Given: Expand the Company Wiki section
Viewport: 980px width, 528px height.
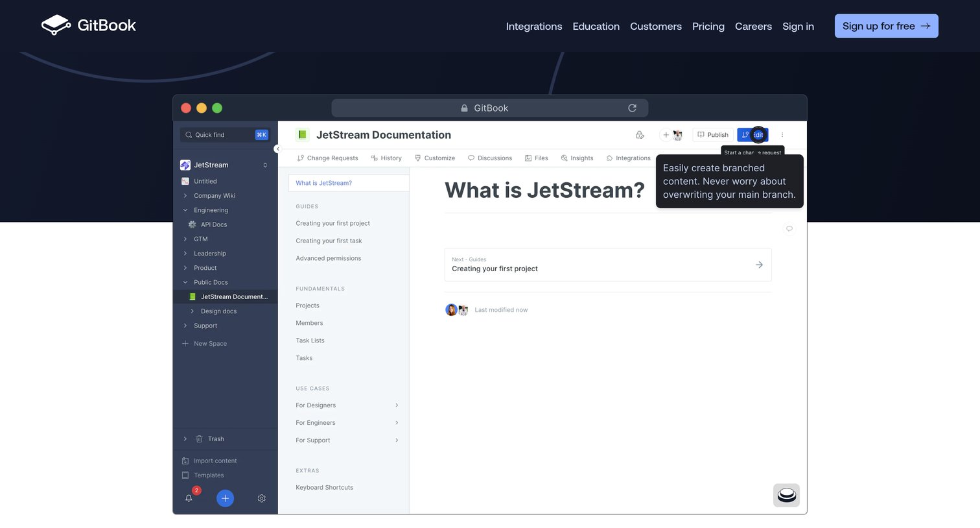Looking at the screenshot, I should pyautogui.click(x=185, y=196).
